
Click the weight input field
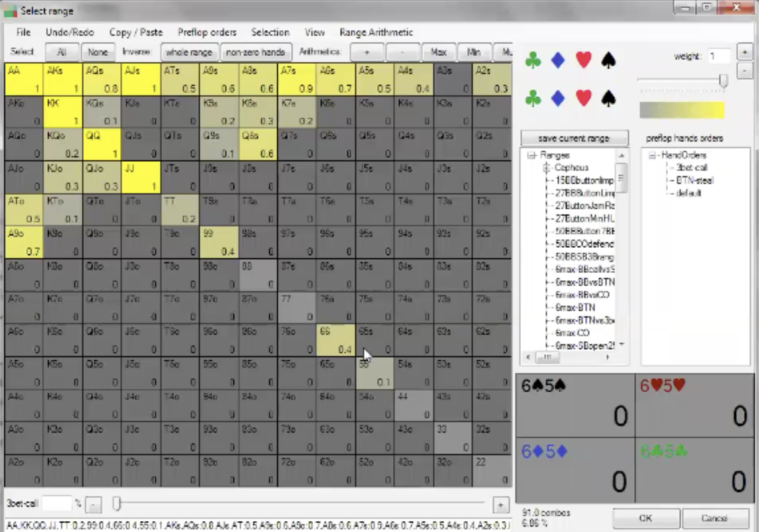coord(719,56)
